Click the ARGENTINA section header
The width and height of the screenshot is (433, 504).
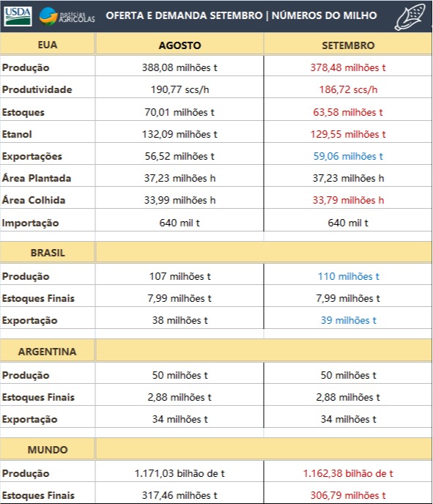tap(47, 352)
